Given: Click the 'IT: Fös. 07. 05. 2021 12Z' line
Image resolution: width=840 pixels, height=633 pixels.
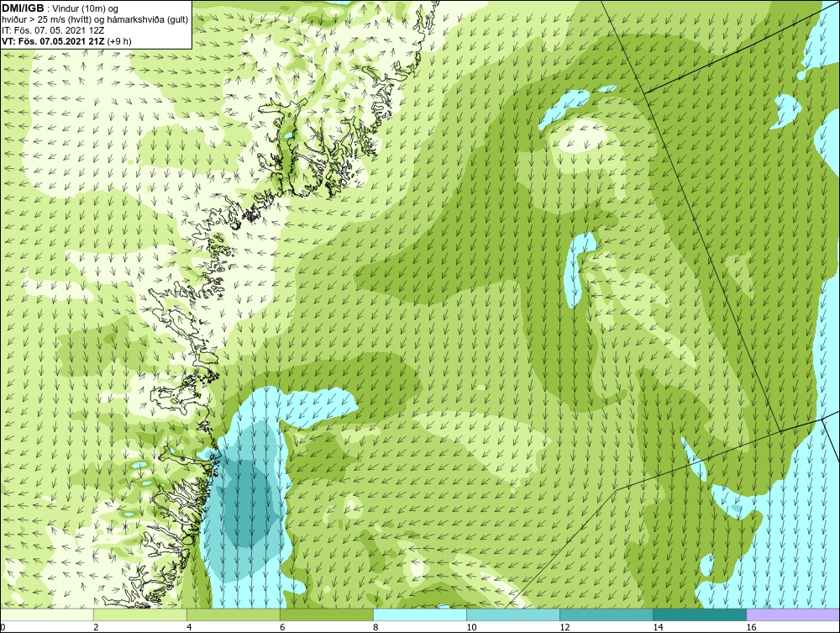Looking at the screenshot, I should 51,30.
